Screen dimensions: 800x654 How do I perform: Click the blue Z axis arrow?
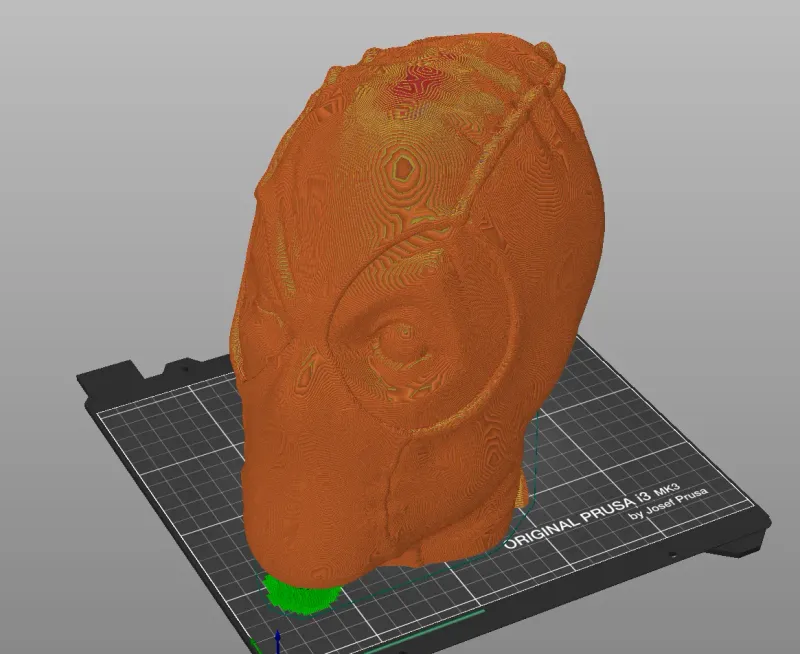click(277, 641)
